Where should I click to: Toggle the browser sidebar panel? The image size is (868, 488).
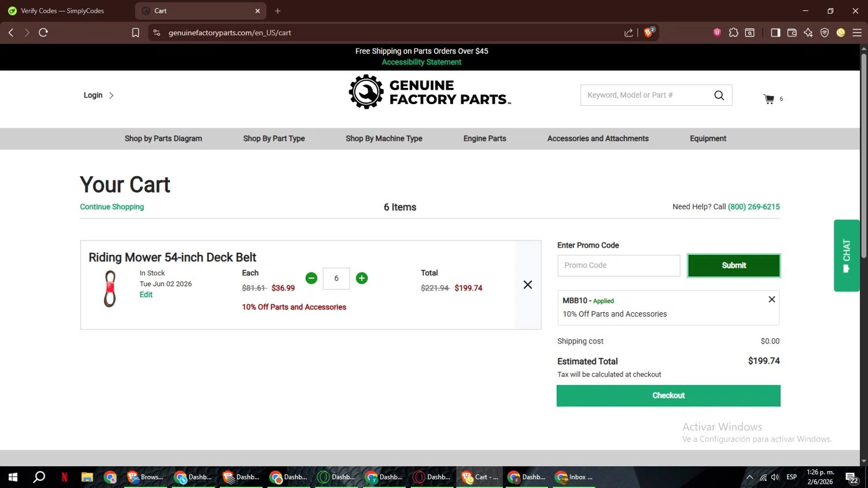[x=775, y=32]
